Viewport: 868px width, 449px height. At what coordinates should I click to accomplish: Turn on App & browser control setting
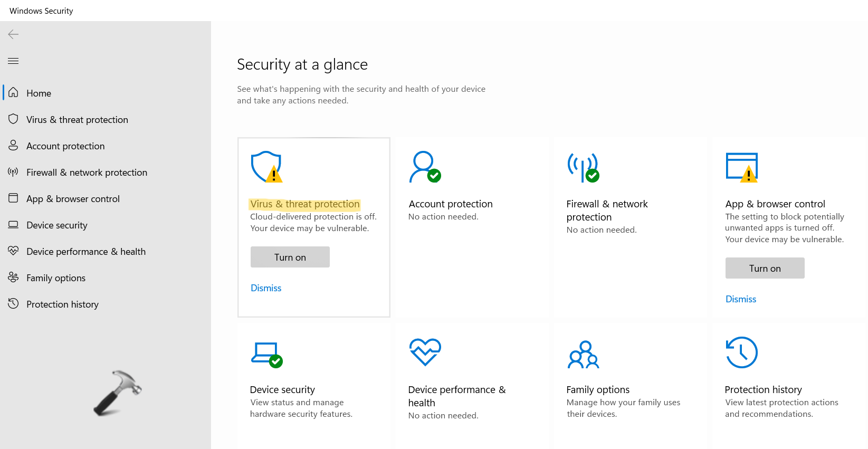coord(765,268)
